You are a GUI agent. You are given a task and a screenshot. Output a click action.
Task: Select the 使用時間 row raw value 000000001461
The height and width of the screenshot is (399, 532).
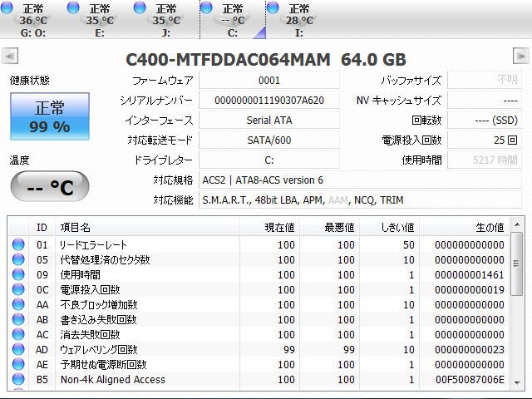click(x=470, y=274)
